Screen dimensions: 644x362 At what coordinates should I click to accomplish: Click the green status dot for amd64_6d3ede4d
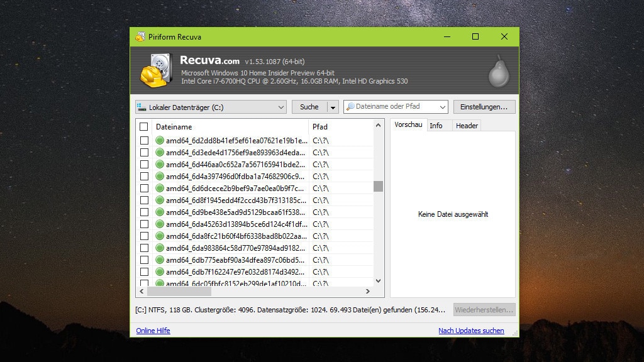coord(160,152)
